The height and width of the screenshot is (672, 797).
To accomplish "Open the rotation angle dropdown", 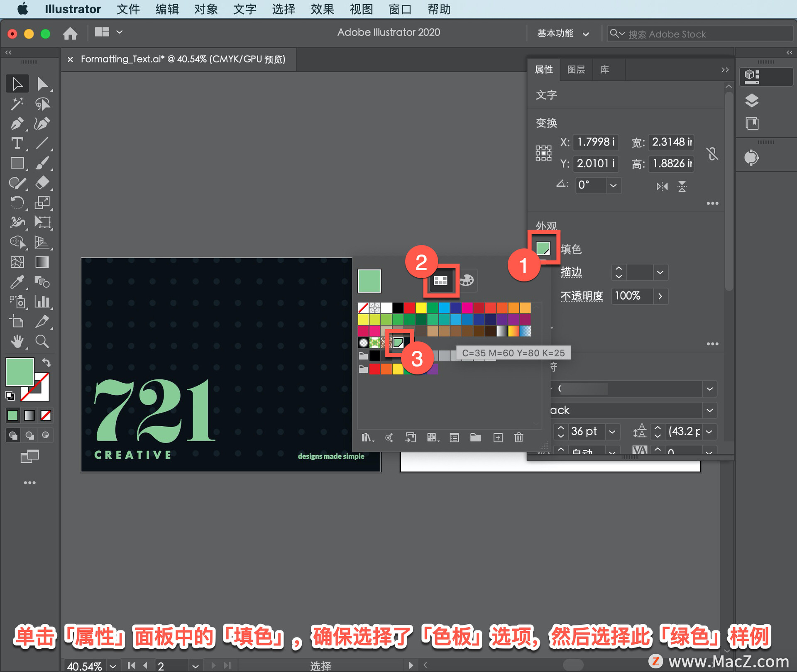I will click(x=614, y=185).
